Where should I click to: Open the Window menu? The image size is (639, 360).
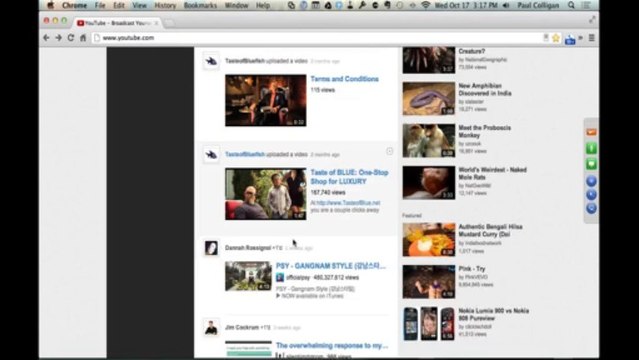click(x=236, y=5)
